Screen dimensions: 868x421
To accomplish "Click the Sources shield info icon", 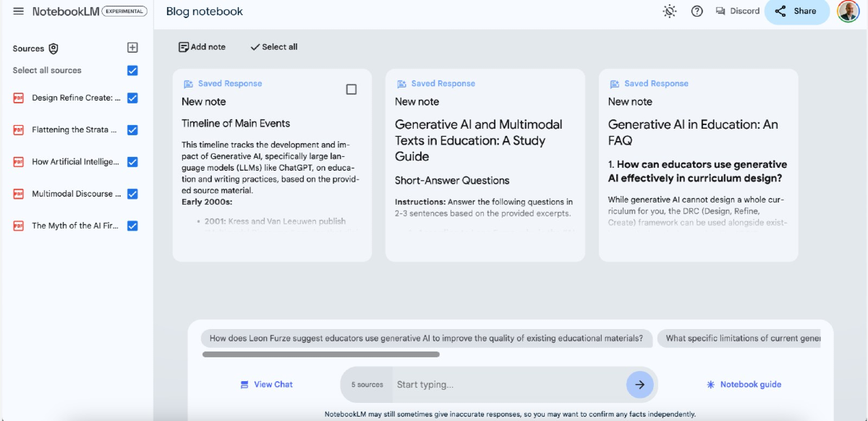I will coord(54,48).
